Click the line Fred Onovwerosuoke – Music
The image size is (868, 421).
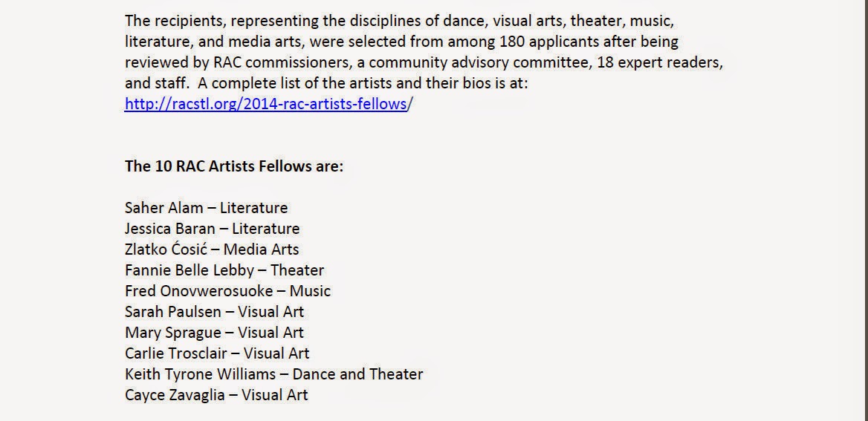227,291
